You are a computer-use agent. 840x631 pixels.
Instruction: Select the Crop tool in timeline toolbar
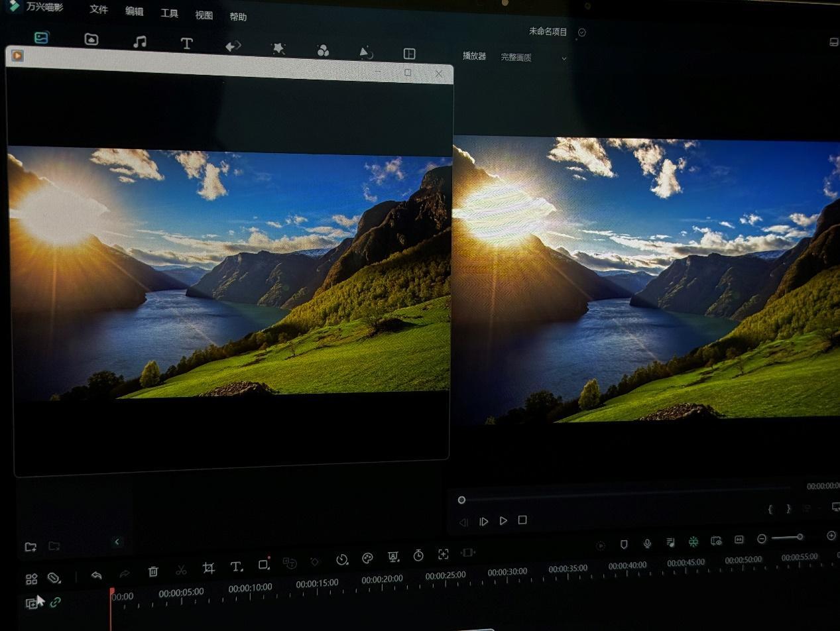point(208,568)
